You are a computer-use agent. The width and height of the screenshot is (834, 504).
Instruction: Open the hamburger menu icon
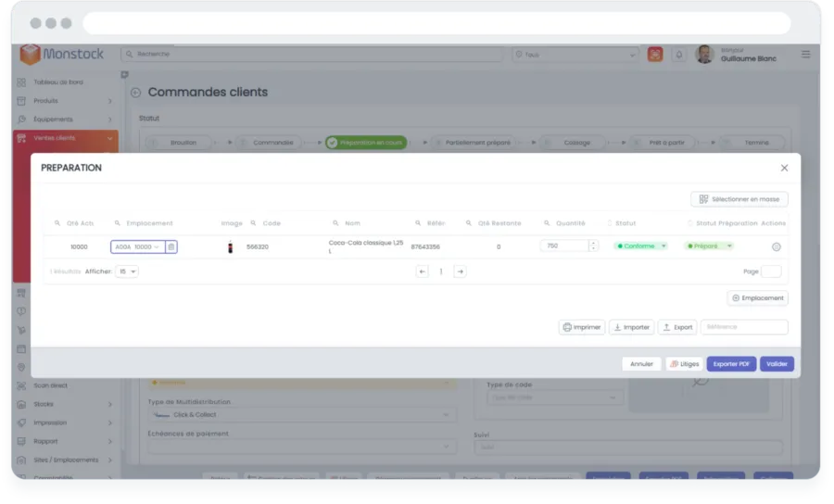tap(806, 55)
